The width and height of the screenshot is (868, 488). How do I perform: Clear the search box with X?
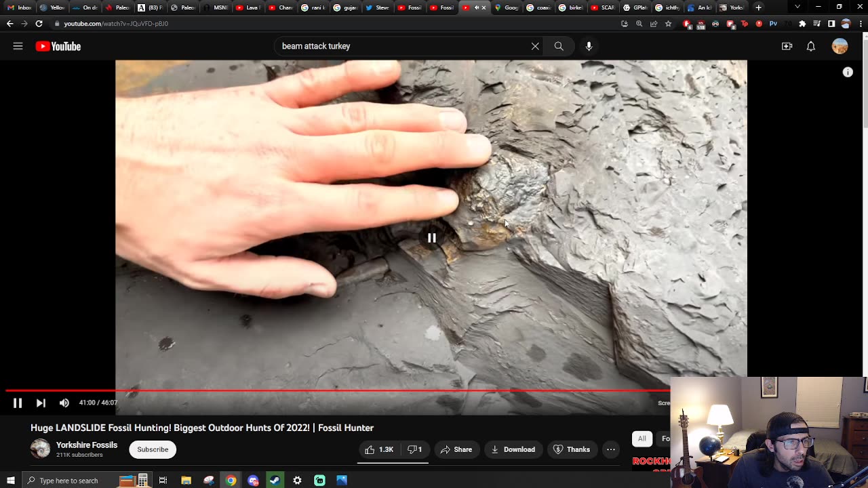tap(535, 46)
